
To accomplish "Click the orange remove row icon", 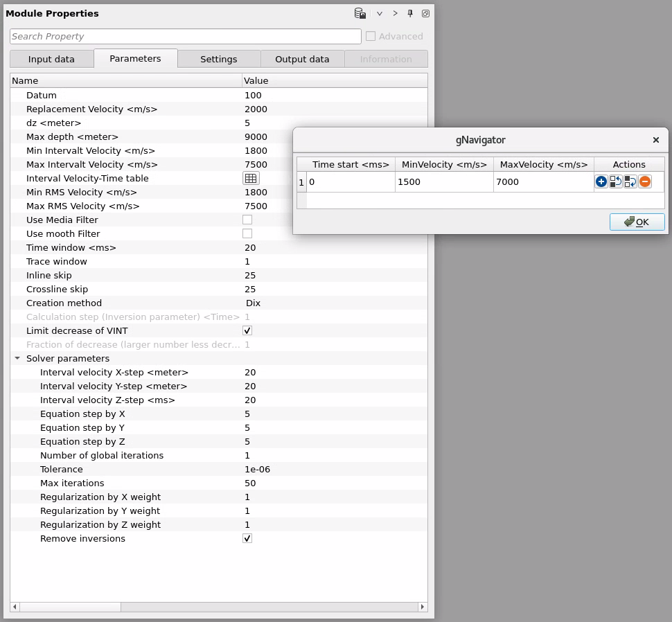I will coord(644,182).
